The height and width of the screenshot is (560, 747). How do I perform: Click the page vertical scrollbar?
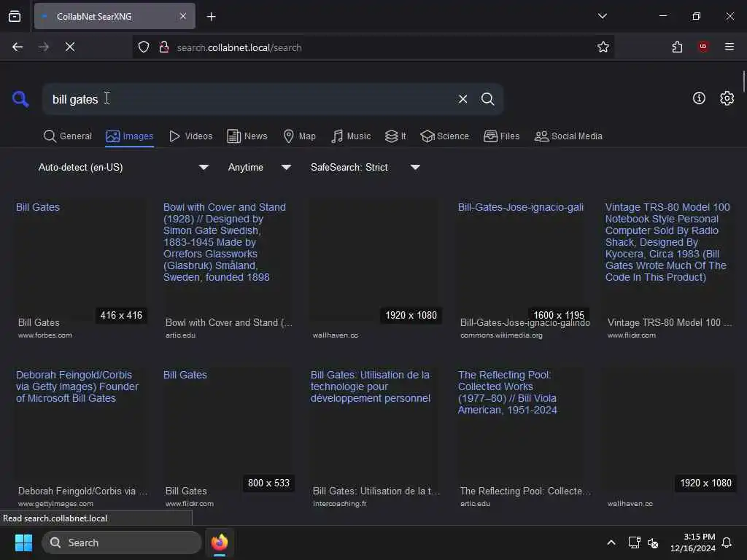[743, 81]
